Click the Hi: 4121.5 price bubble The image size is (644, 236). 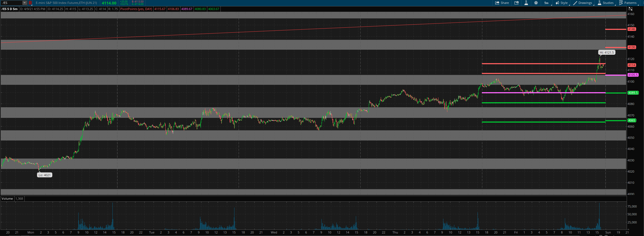point(607,53)
